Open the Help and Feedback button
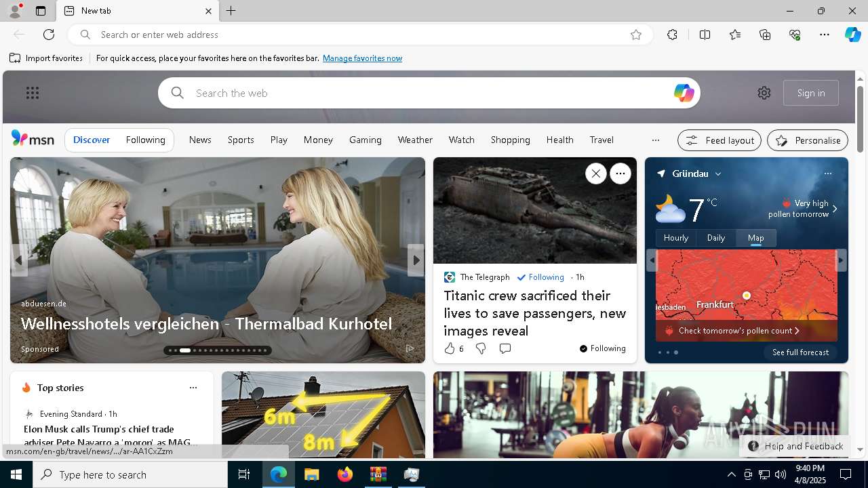This screenshot has width=868, height=488. point(795,446)
